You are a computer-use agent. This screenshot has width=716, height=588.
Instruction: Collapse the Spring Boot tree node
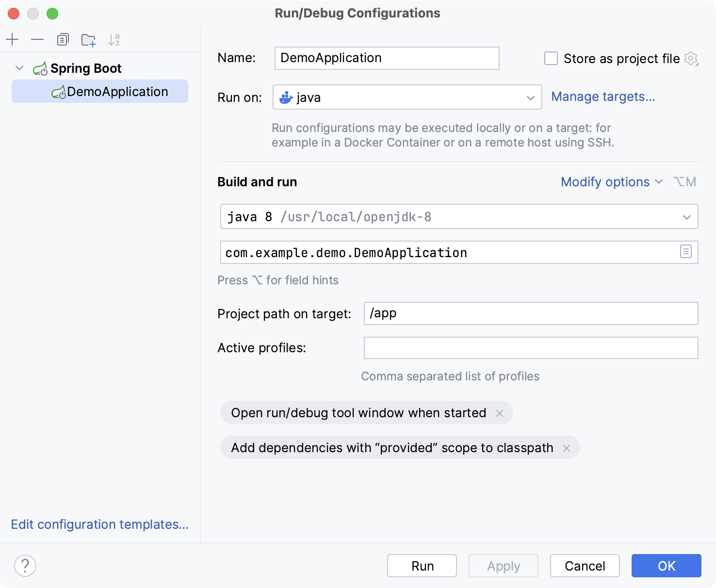click(x=19, y=68)
